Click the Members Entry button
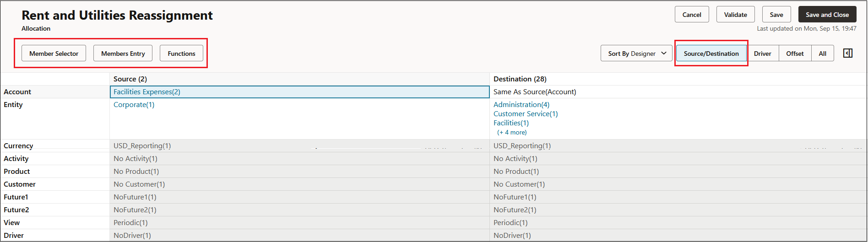 point(123,54)
